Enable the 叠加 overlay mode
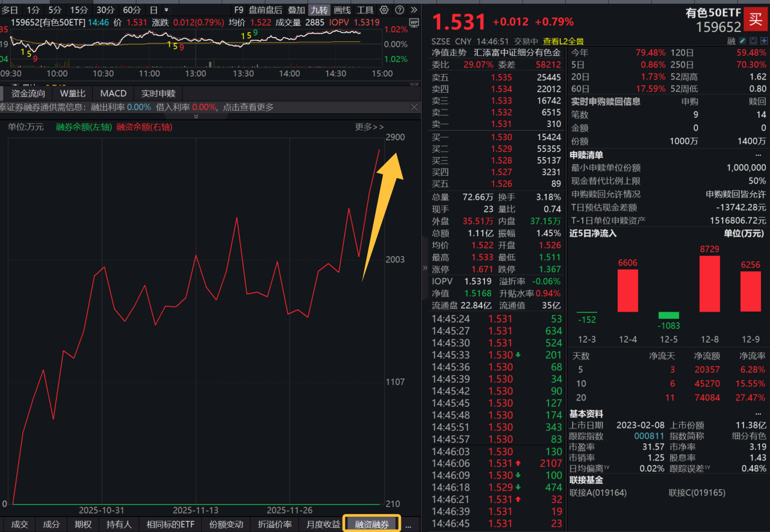Image resolution: width=770 pixels, height=532 pixels. (296, 10)
